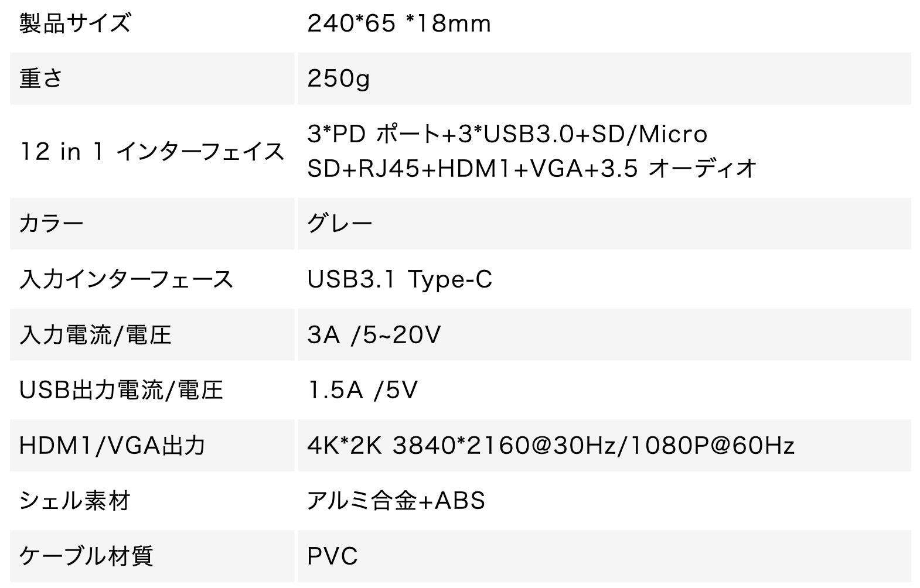
Task: Select the 1.5A /5V value
Action: click(362, 390)
